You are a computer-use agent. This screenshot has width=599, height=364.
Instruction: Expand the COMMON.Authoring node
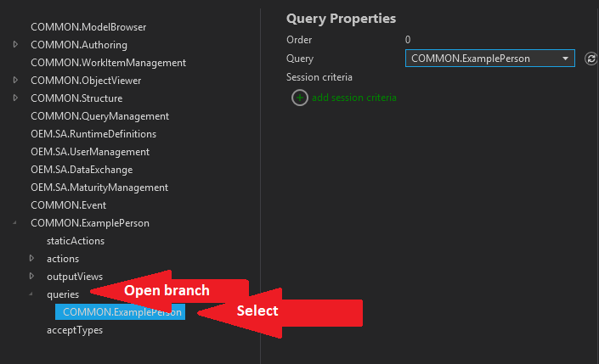coord(15,45)
